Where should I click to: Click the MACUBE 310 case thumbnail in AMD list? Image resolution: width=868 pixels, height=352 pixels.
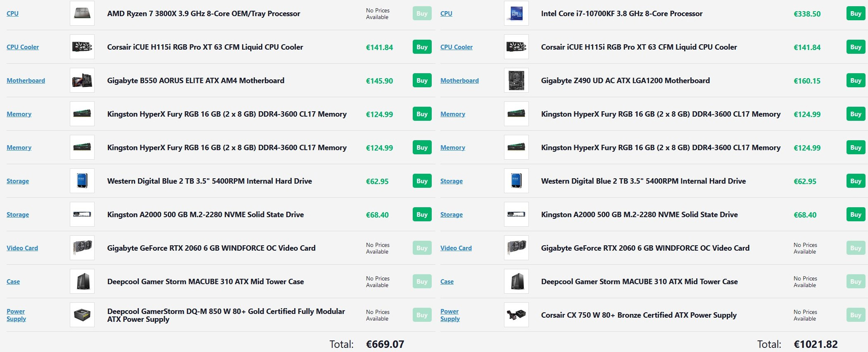[x=82, y=281]
